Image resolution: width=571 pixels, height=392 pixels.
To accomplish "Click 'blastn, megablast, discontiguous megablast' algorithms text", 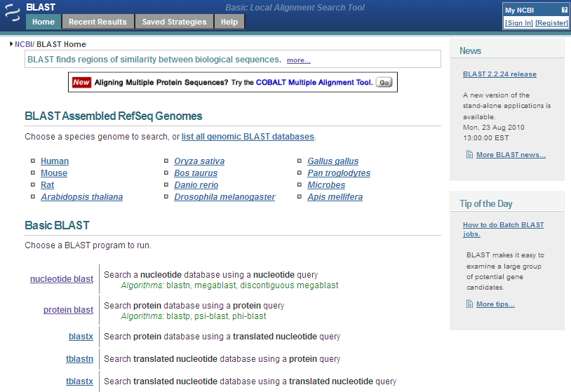I will (x=253, y=285).
